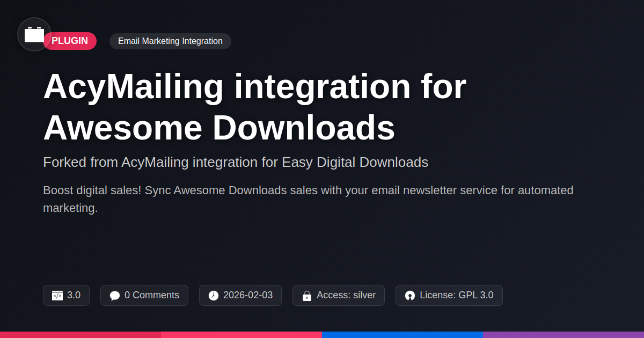Click the Boost digital sales description text
This screenshot has width=644, height=338.
pos(308,199)
